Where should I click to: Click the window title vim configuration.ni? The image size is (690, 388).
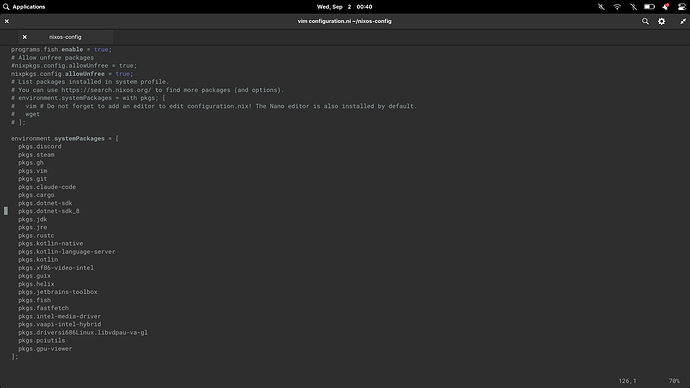(x=345, y=21)
